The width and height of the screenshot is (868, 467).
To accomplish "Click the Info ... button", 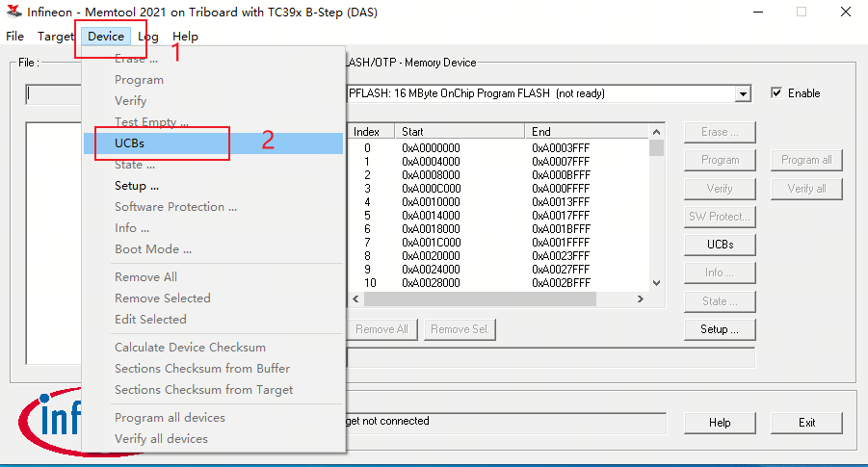I will pos(720,272).
